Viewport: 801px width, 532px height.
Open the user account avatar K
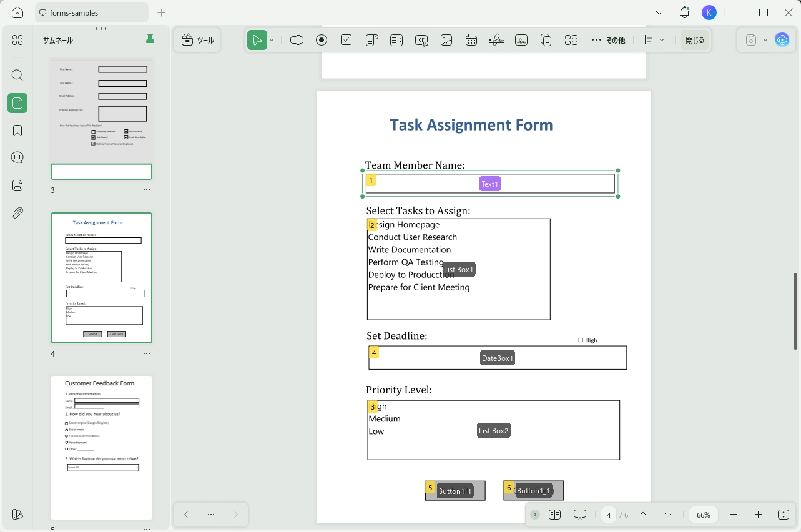coord(709,12)
